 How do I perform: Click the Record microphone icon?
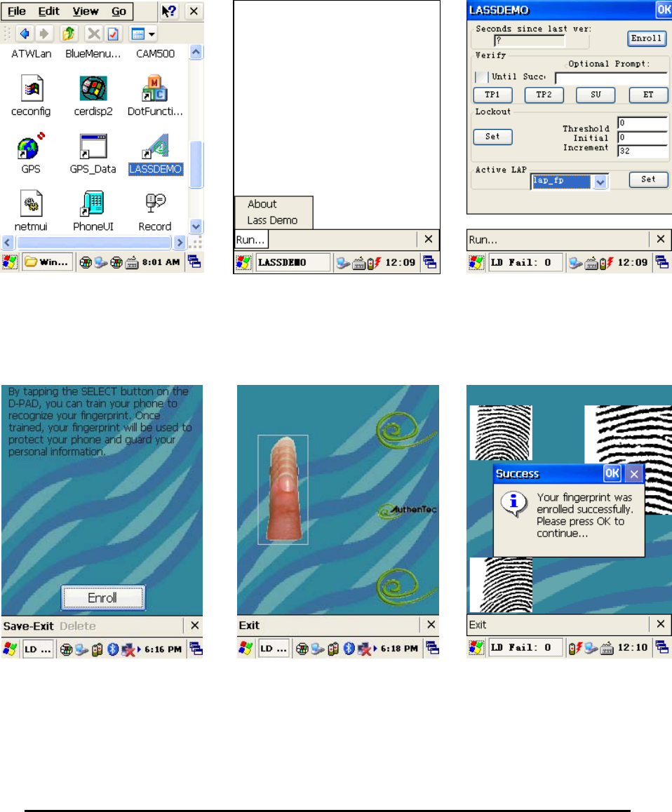coord(155,203)
